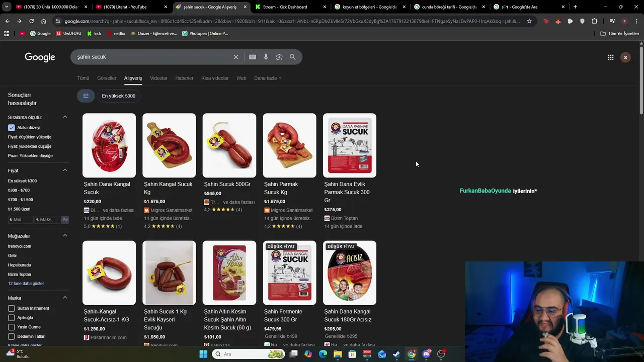Screen dimensions: 644x362
Task: Bookmark this page with the star
Action: click(x=529, y=21)
